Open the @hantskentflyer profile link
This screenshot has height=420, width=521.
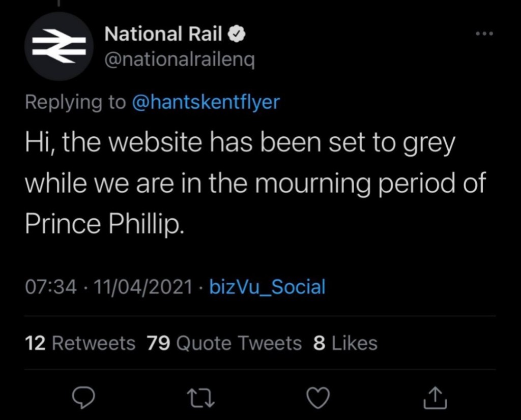[206, 102]
